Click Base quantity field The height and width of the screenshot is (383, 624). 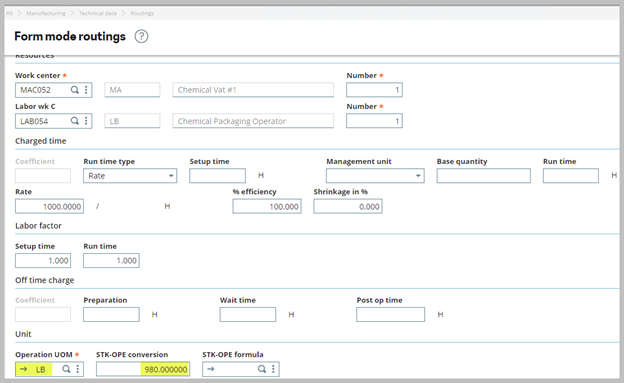(x=484, y=176)
